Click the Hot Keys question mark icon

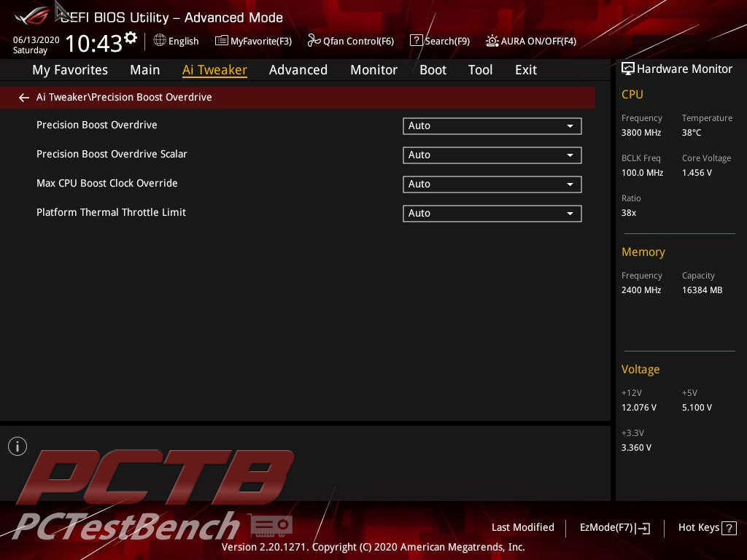[x=729, y=528]
